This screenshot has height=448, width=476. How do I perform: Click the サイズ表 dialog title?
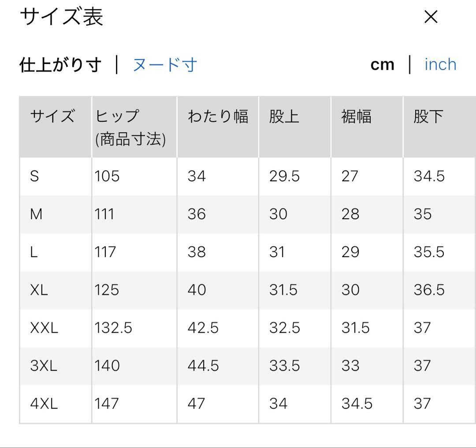coord(62,17)
